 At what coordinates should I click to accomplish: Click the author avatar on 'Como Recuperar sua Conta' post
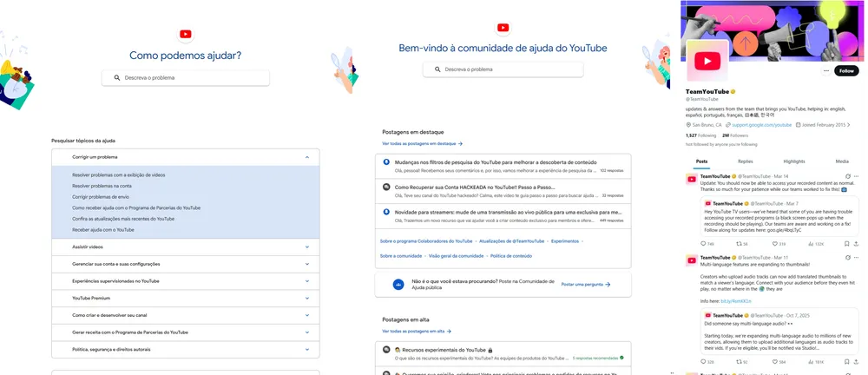(x=386, y=187)
